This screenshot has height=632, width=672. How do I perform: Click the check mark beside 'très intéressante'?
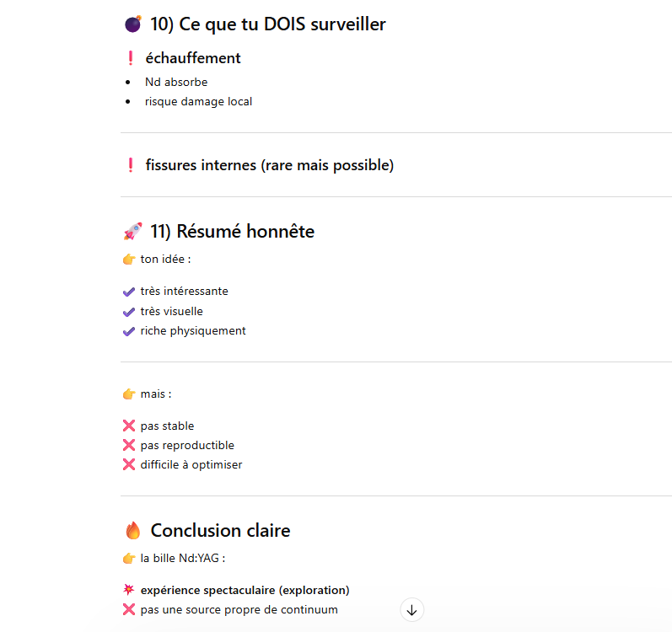(129, 292)
